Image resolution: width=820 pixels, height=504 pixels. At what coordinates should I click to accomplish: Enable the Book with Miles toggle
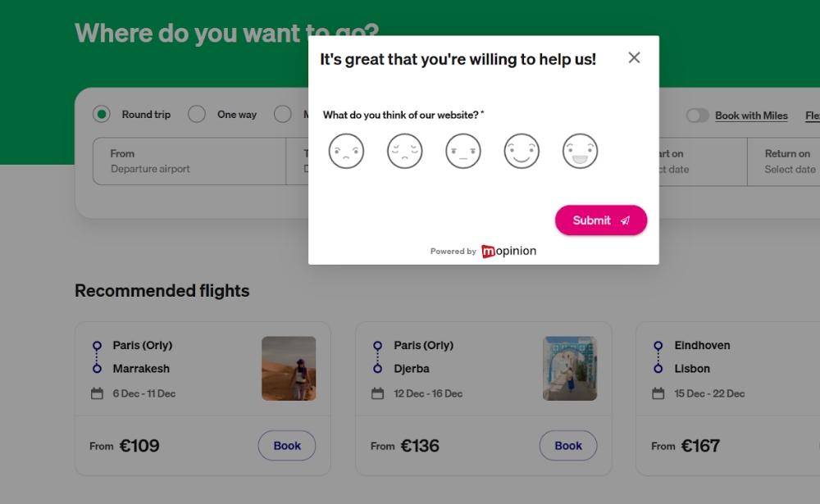(x=698, y=116)
